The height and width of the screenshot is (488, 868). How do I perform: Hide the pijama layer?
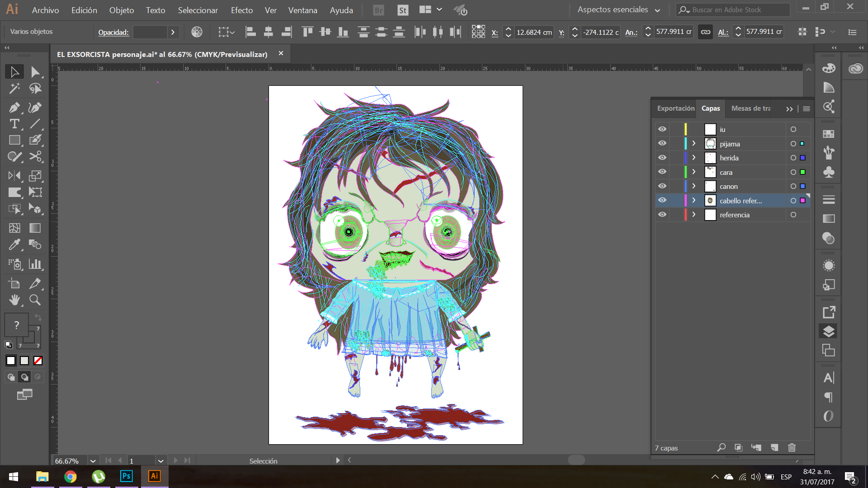(x=662, y=143)
